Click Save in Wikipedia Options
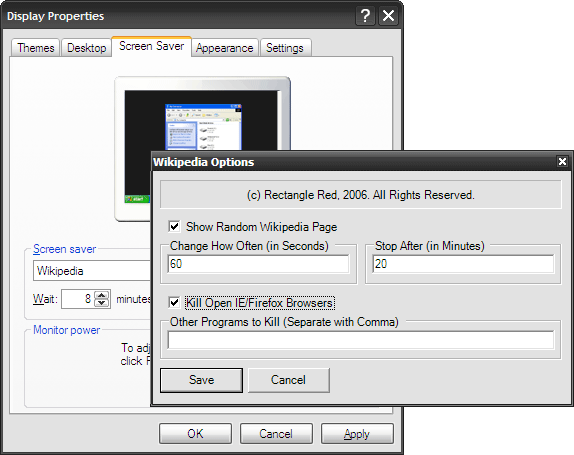The height and width of the screenshot is (455, 574). 201,380
